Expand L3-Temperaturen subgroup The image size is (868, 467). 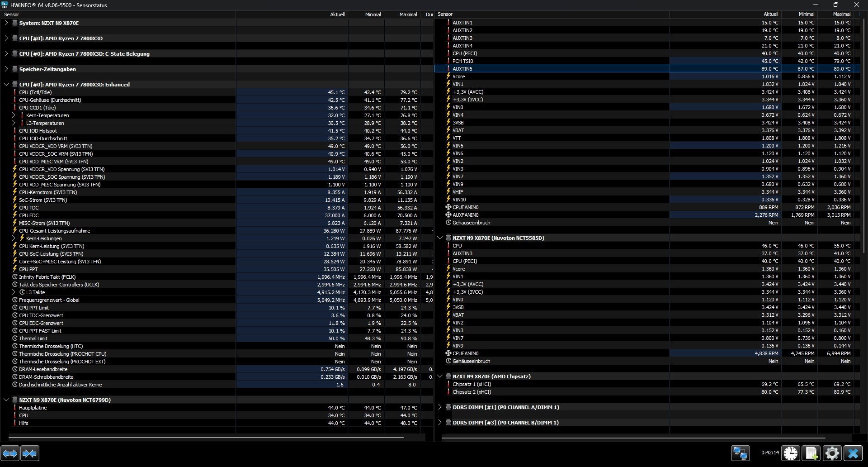(x=14, y=123)
